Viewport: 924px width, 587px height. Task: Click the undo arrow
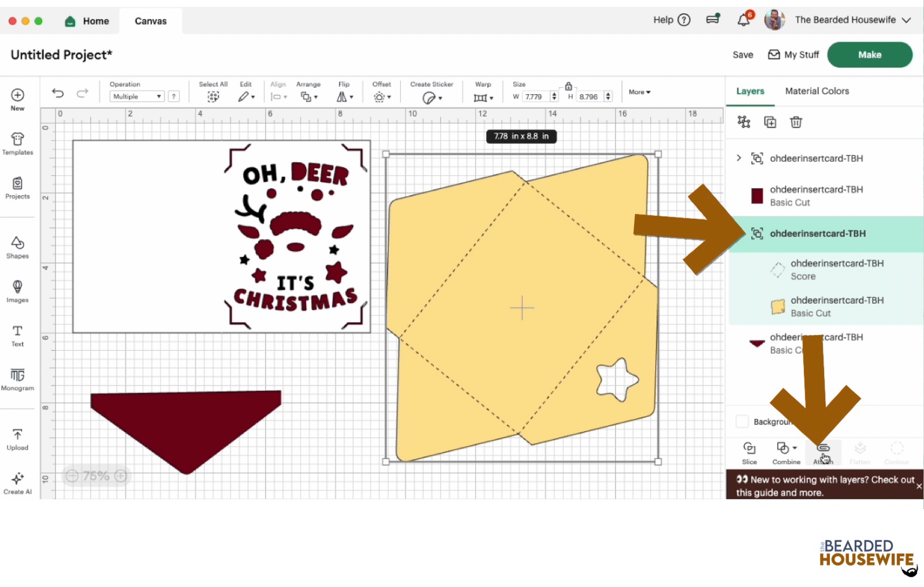58,93
